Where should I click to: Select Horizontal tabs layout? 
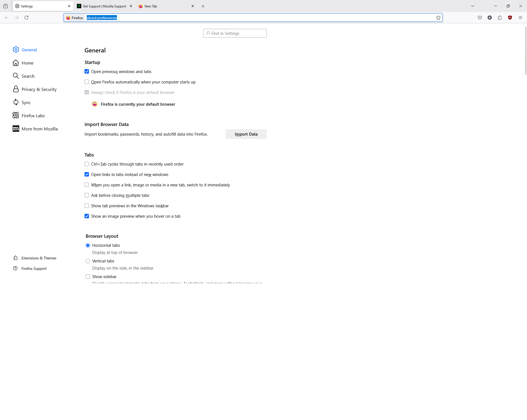click(88, 245)
